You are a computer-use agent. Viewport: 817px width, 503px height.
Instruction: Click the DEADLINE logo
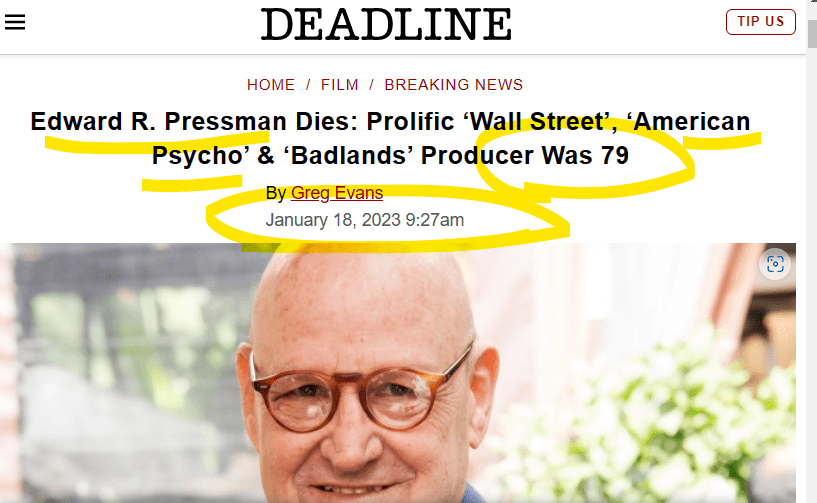(x=386, y=24)
